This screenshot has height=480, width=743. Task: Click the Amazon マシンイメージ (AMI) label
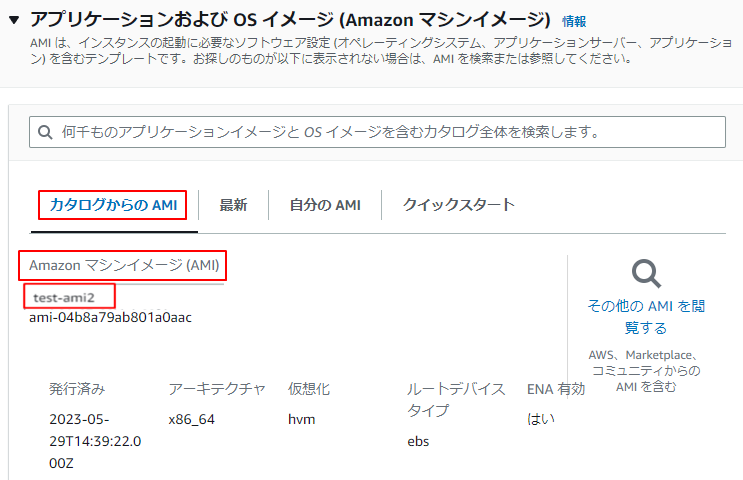point(124,266)
